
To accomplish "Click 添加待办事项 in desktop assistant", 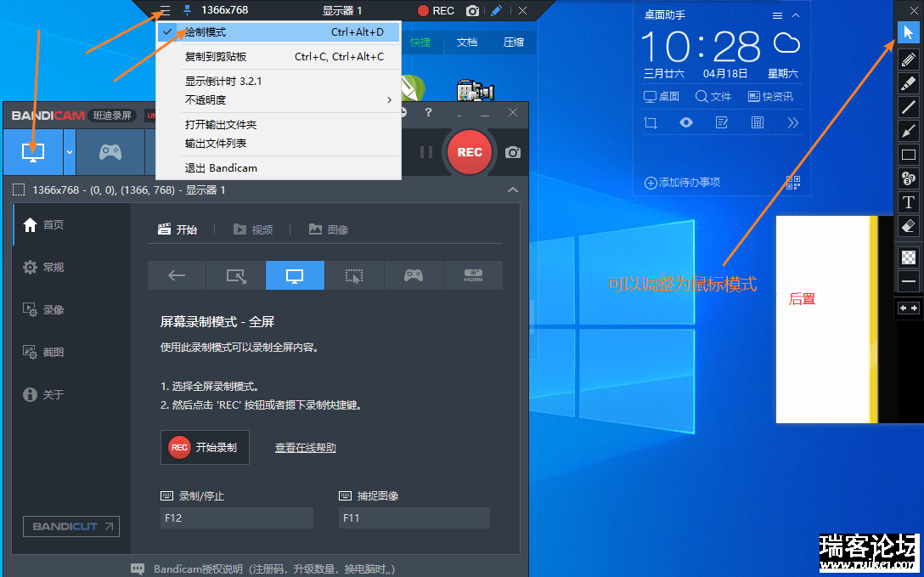I will click(683, 183).
